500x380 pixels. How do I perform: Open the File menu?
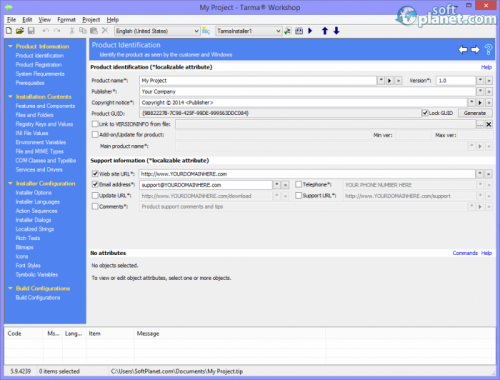tap(11, 20)
